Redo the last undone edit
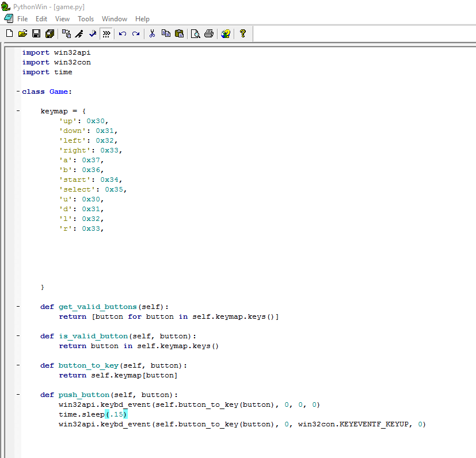 click(x=136, y=33)
